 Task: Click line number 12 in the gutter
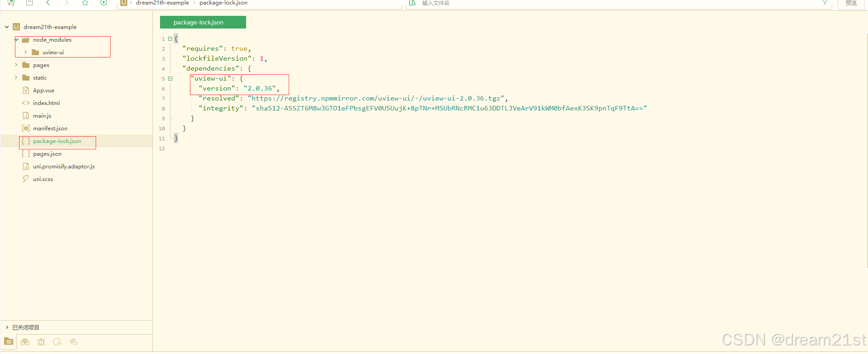click(162, 148)
